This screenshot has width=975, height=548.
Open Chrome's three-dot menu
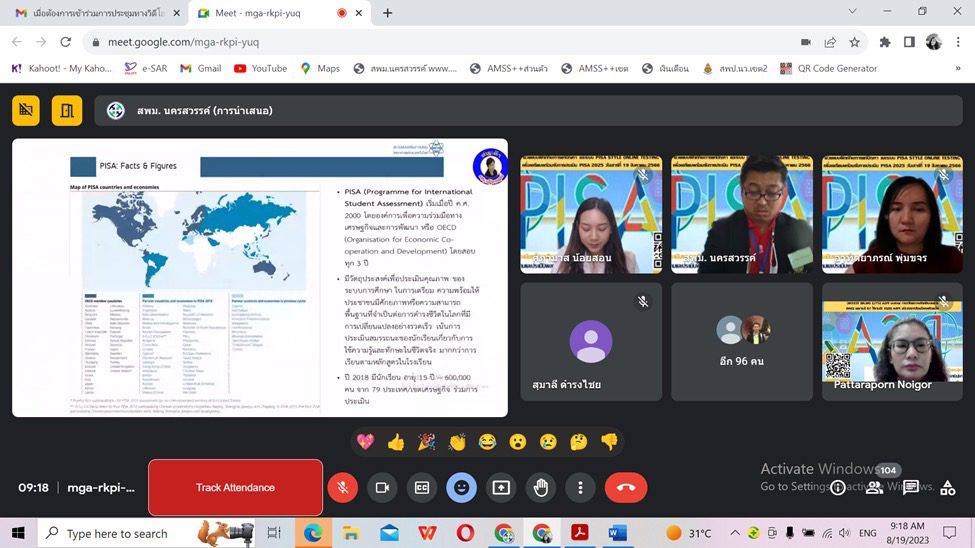[x=958, y=42]
